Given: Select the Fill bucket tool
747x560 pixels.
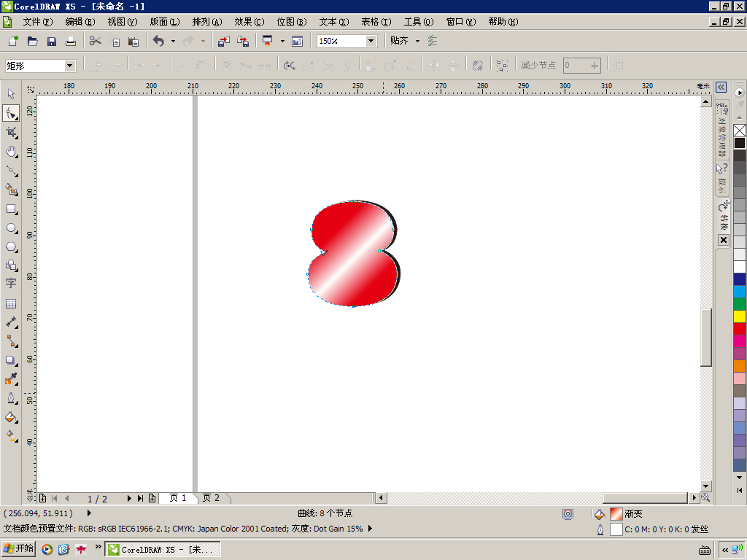Looking at the screenshot, I should coord(11,417).
